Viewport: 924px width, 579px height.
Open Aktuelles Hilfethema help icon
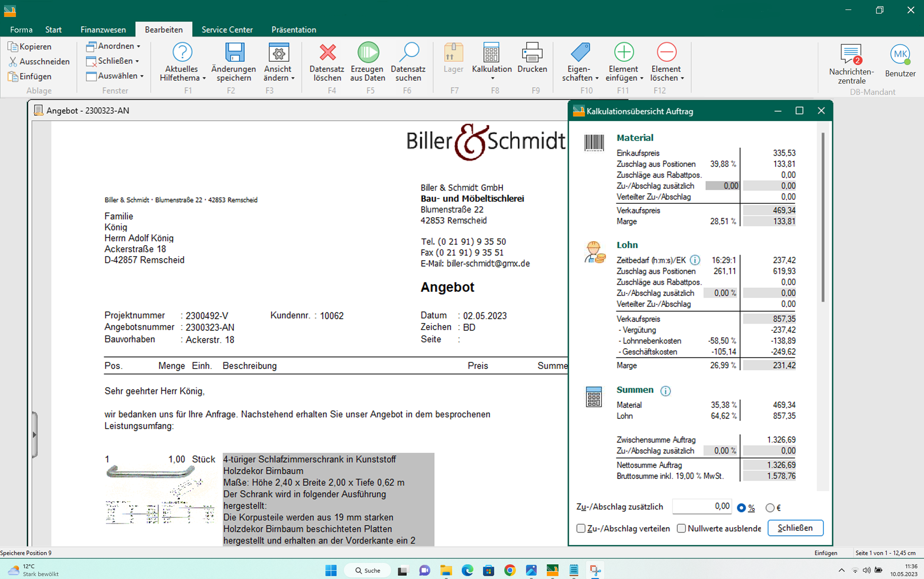coord(182,52)
